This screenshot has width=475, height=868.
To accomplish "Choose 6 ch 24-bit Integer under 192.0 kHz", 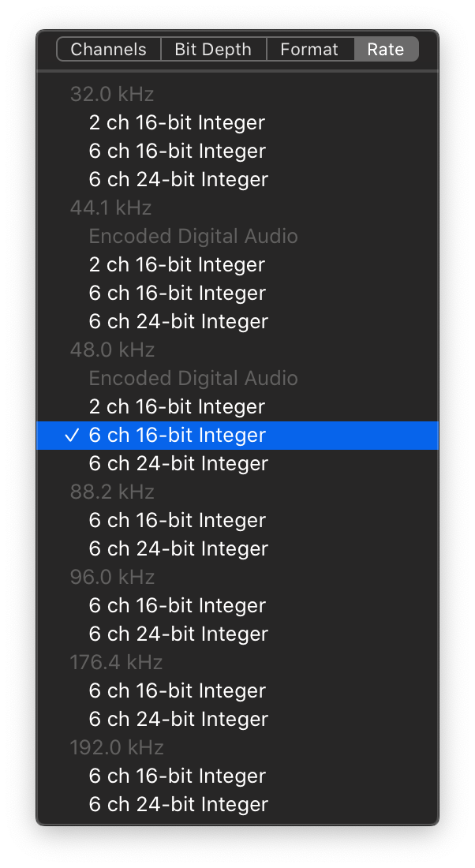I will pos(178,804).
